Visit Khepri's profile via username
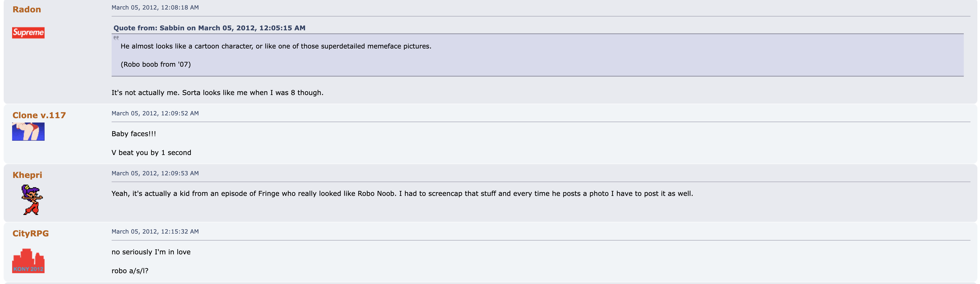The height and width of the screenshot is (284, 980). click(x=27, y=175)
